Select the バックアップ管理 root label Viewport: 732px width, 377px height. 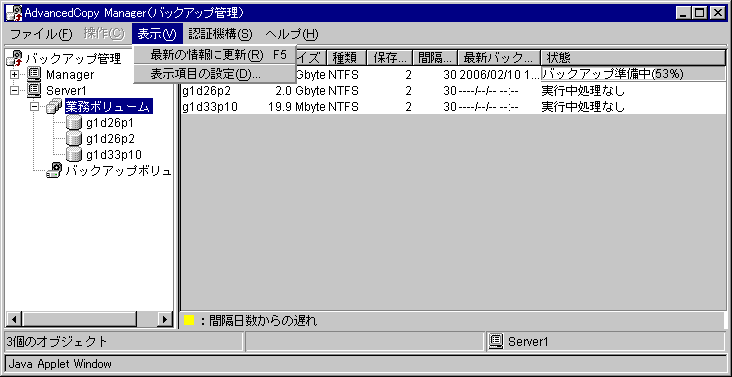(x=73, y=58)
